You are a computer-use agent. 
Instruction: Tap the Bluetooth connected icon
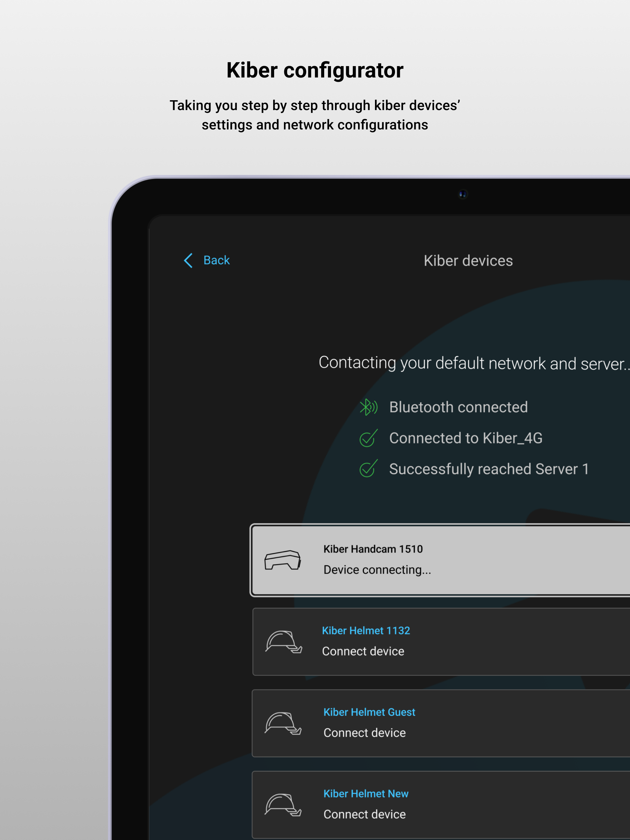[368, 407]
